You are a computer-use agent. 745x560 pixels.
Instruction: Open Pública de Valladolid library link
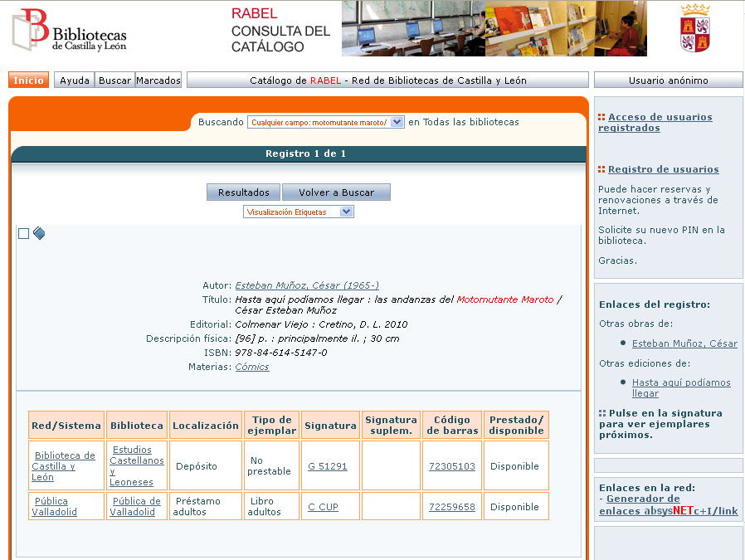(x=135, y=506)
